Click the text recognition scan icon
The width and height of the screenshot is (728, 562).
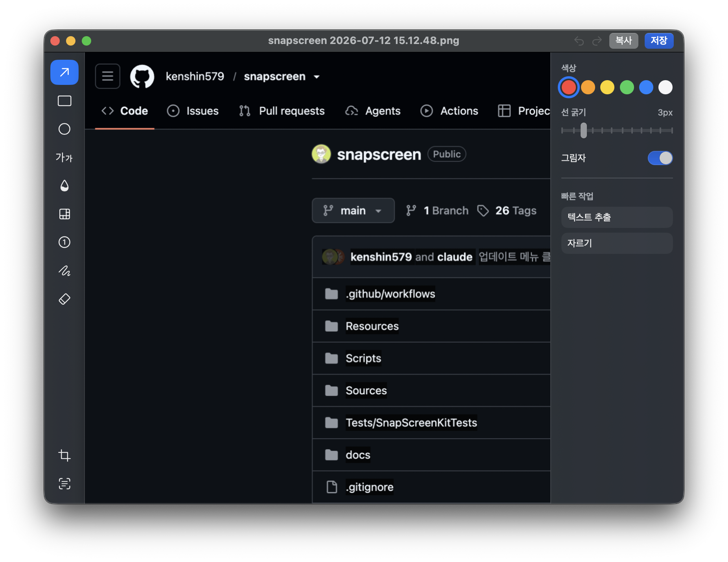point(64,483)
